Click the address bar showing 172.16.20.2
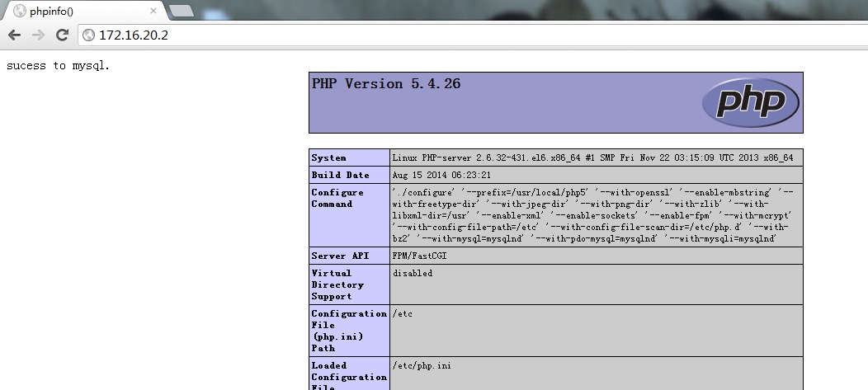Image resolution: width=868 pixels, height=390 pixels. click(474, 35)
